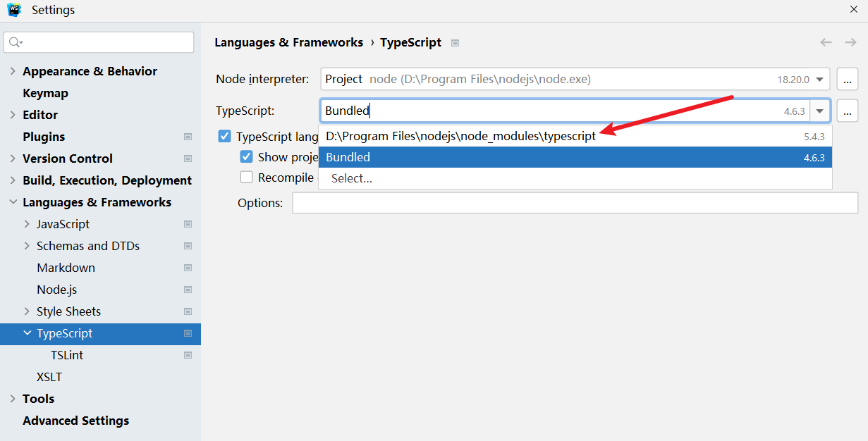The image size is (868, 441).
Task: Toggle Show project errors checkbox
Action: pos(246,156)
